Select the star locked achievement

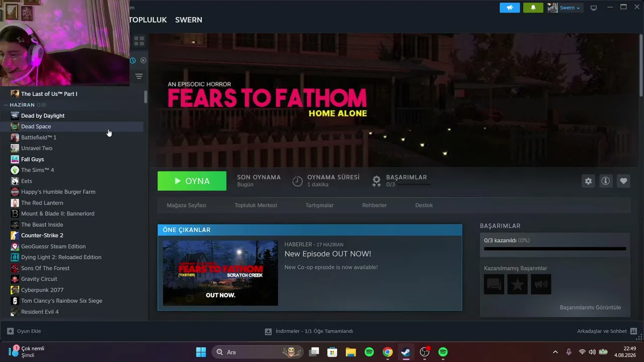517,285
